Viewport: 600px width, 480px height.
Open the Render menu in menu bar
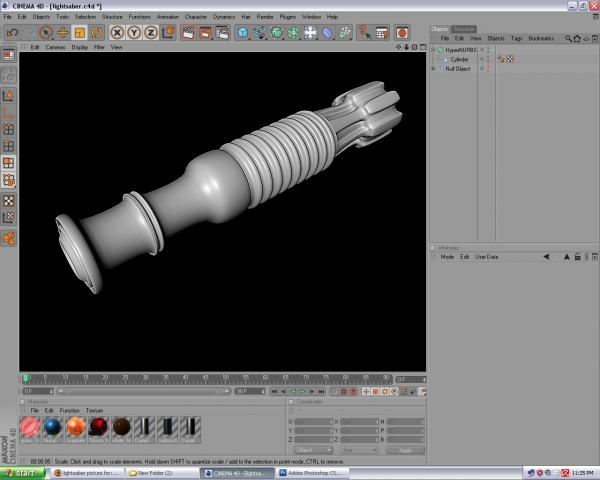(265, 17)
